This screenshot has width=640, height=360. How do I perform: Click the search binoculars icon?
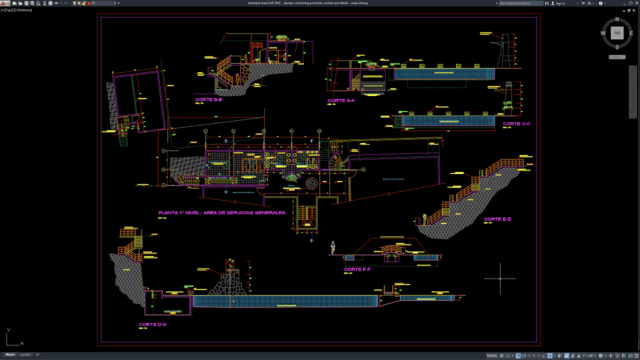[x=547, y=3]
